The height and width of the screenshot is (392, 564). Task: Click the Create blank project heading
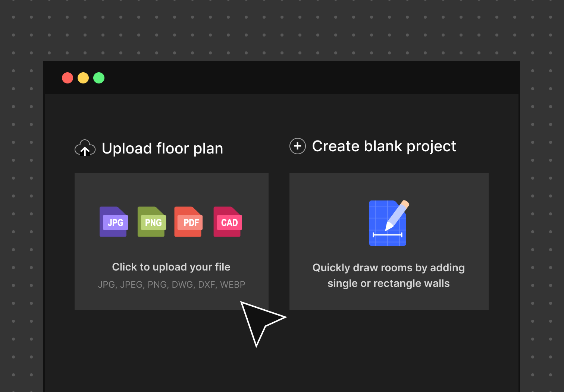coord(384,146)
